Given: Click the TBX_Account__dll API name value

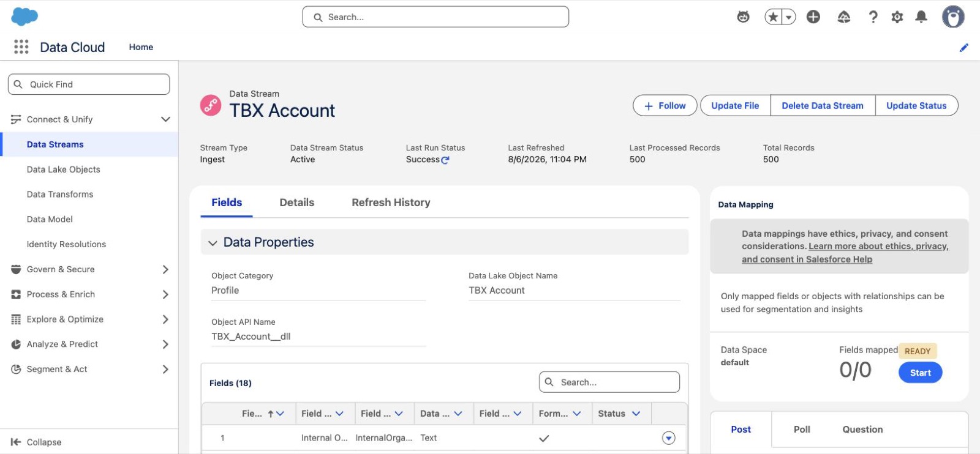Looking at the screenshot, I should point(251,337).
